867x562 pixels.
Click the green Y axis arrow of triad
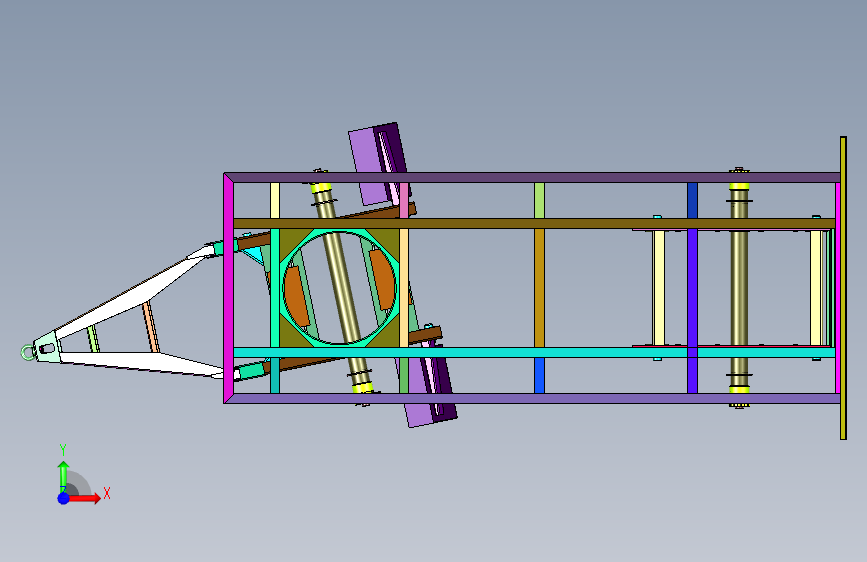point(64,476)
